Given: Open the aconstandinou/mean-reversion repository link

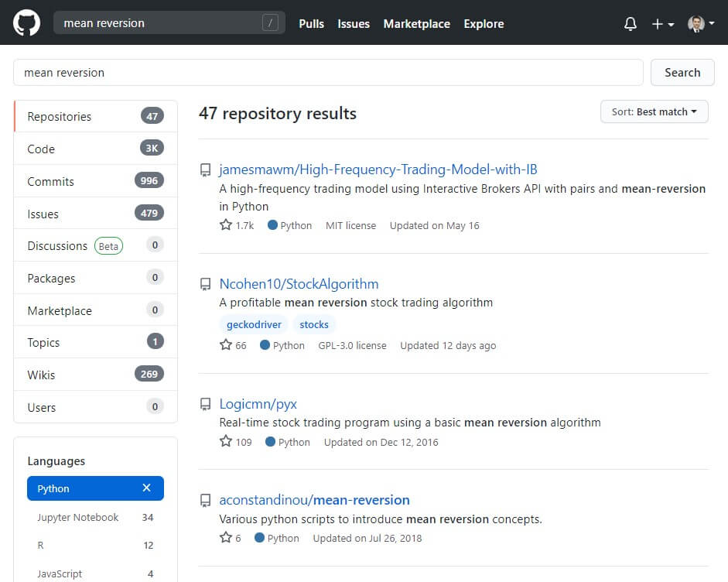Looking at the screenshot, I should click(314, 500).
